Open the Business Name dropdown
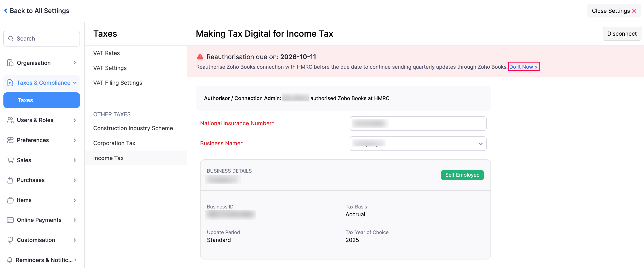644x268 pixels. pyautogui.click(x=418, y=143)
